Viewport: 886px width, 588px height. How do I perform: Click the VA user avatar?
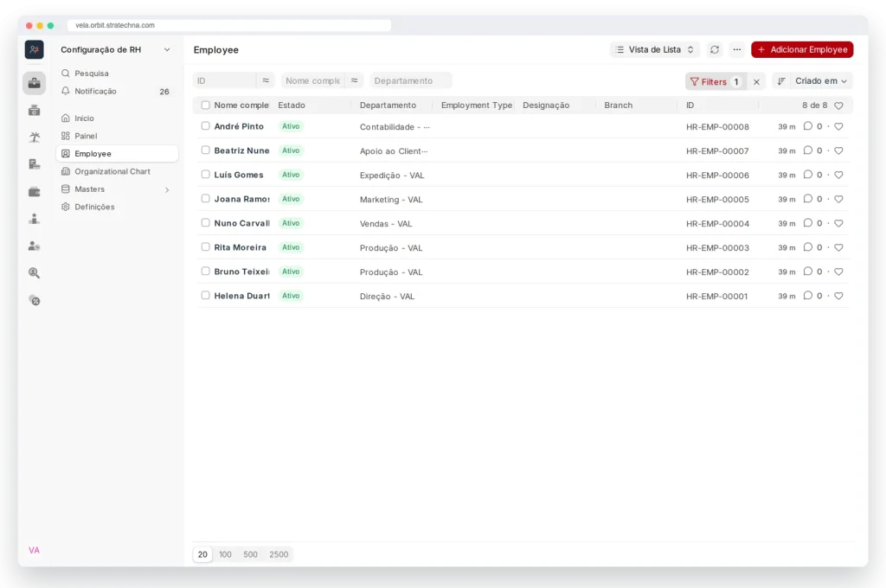(34, 550)
